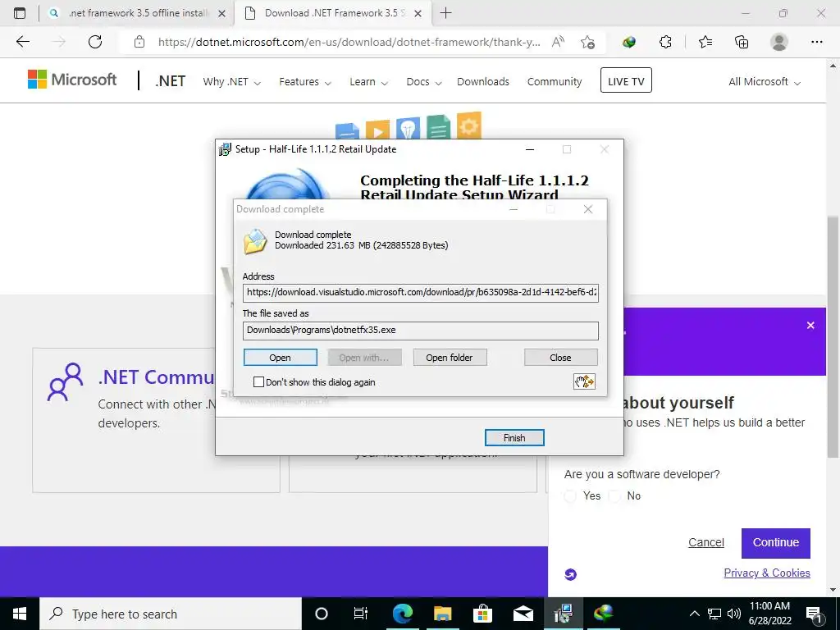Click Internet Download Manager taskbar icon
This screenshot has width=840, height=630.
[603, 614]
